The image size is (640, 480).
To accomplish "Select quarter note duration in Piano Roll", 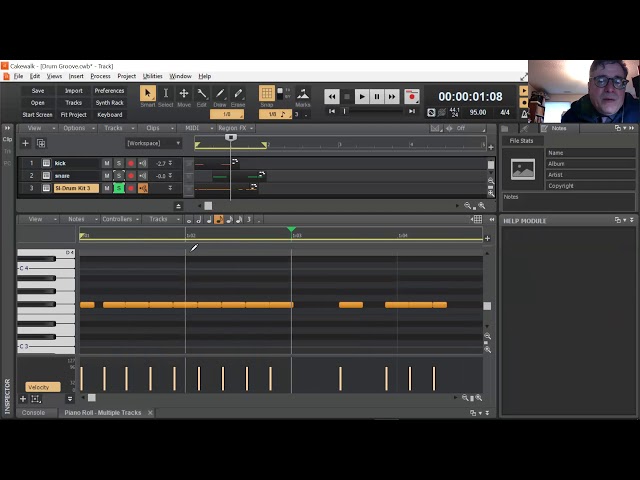I will pos(209,220).
